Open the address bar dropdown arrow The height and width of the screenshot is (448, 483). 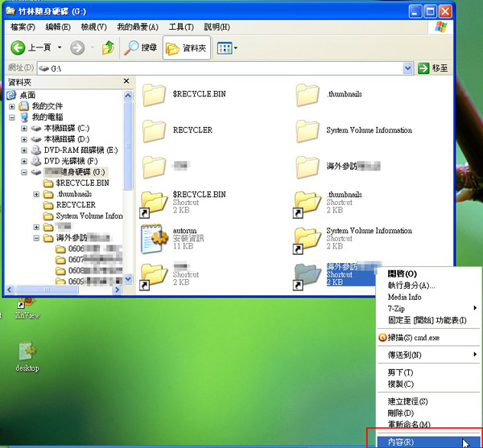point(407,68)
